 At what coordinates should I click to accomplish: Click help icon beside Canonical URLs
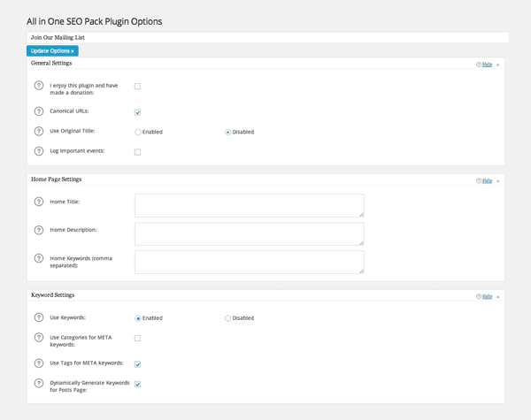(x=39, y=111)
